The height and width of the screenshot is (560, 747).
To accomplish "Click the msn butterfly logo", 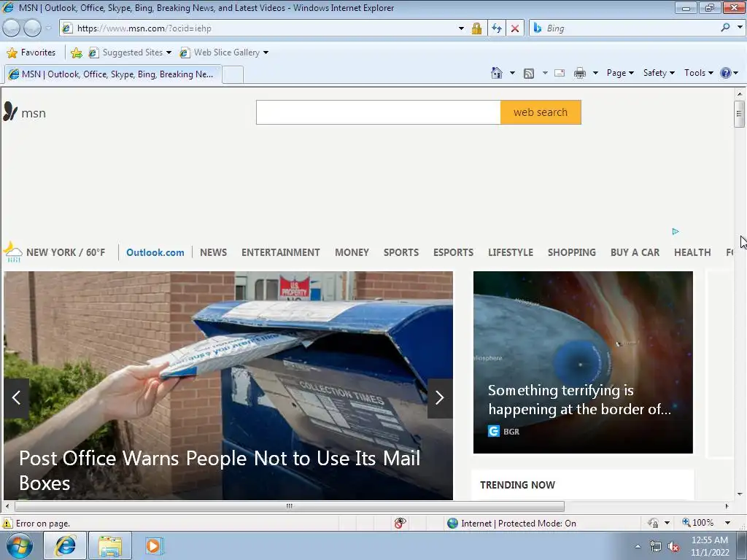I will [10, 112].
